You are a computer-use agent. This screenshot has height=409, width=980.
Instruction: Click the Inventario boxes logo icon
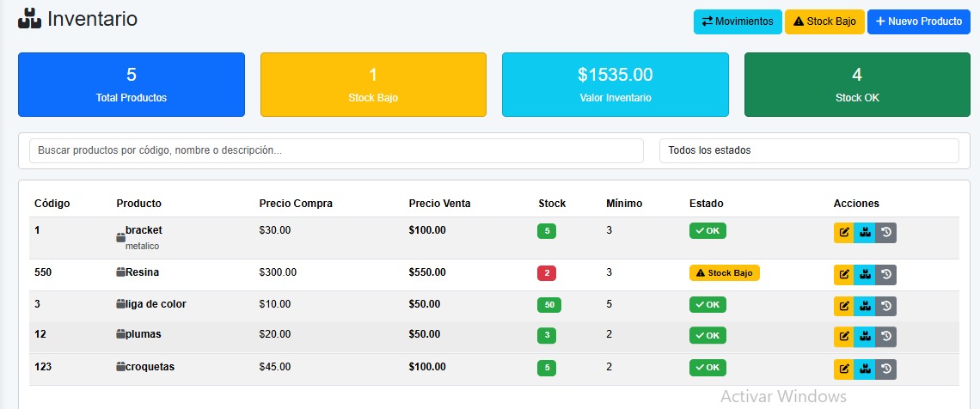coord(29,19)
